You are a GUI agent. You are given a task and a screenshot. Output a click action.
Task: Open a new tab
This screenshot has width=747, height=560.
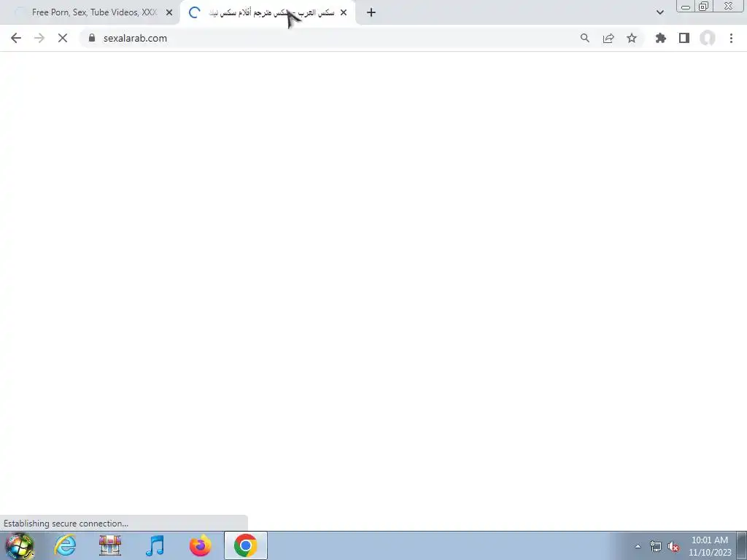click(371, 12)
